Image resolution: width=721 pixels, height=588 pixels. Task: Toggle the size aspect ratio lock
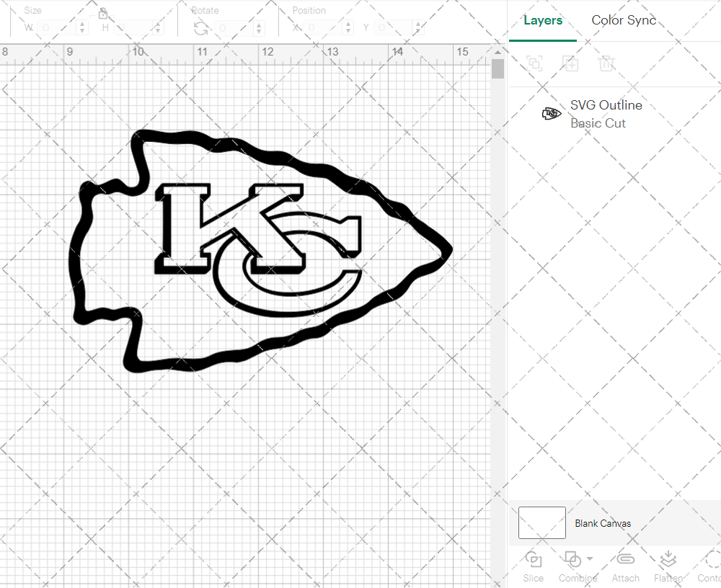click(103, 13)
